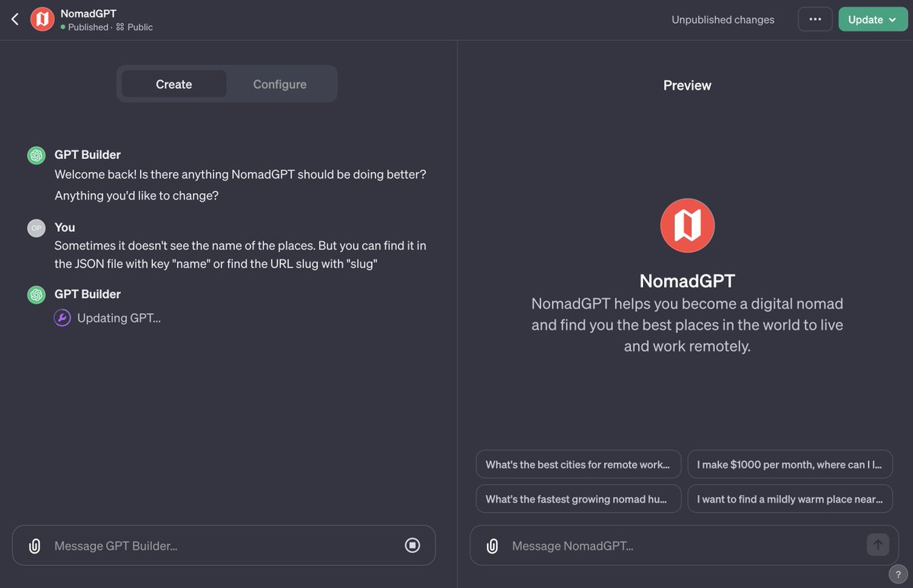Select 'What's the best cities for remote work' prompt
The image size is (913, 588).
coord(578,464)
